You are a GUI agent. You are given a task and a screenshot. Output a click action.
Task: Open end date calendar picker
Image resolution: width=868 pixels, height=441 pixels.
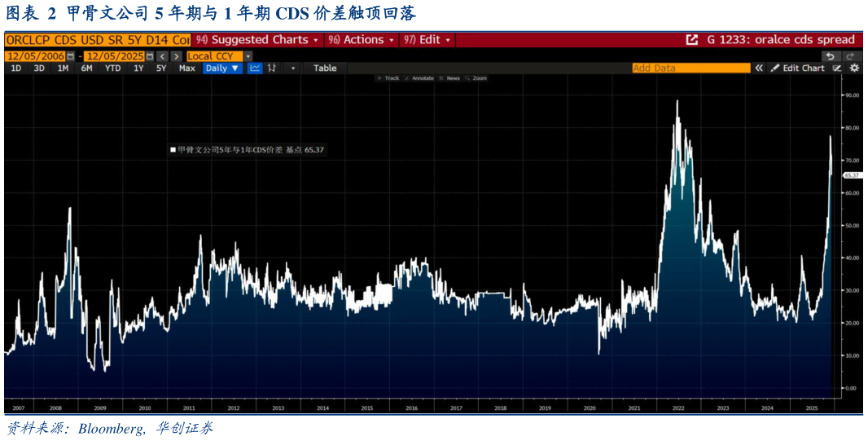coord(150,56)
